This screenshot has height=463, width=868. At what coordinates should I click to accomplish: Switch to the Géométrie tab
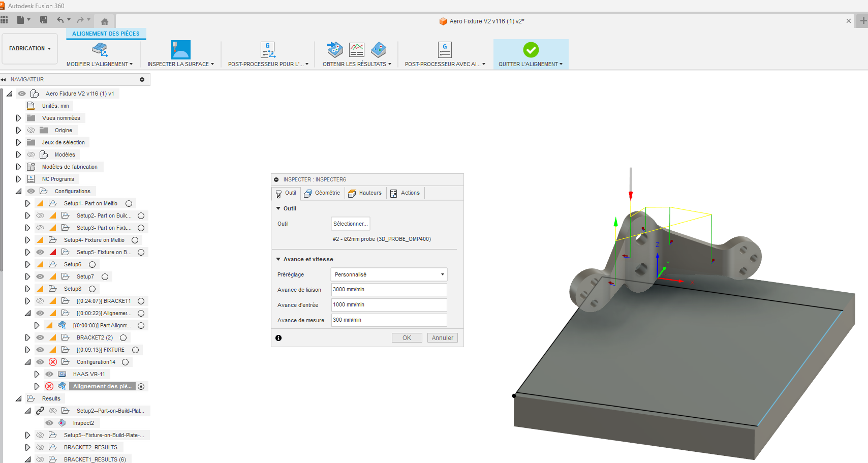[322, 193]
